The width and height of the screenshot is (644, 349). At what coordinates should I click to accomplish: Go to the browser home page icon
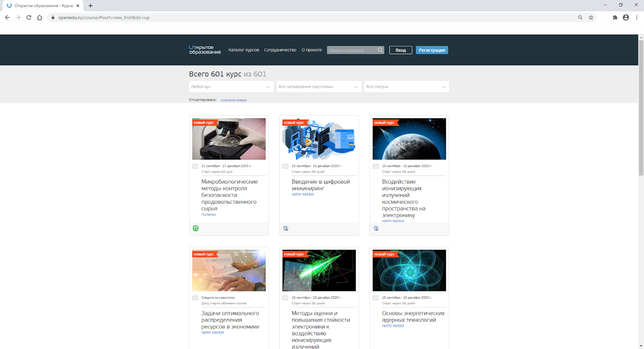(x=39, y=17)
